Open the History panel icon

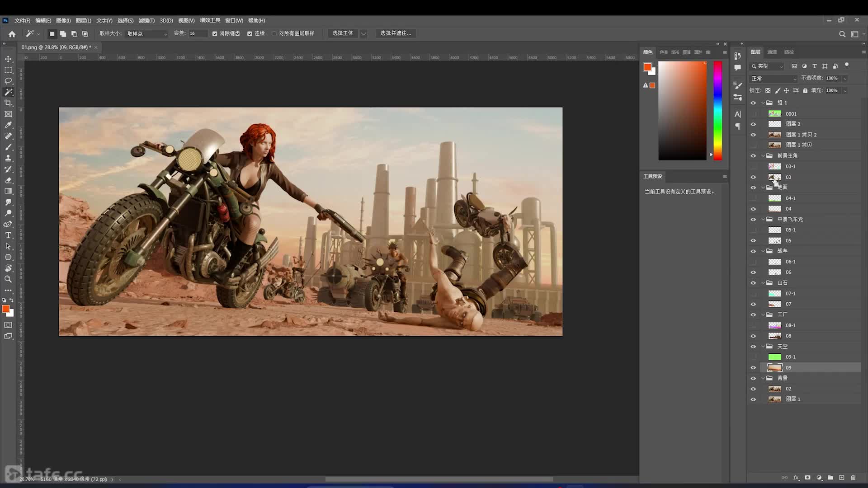pyautogui.click(x=738, y=56)
